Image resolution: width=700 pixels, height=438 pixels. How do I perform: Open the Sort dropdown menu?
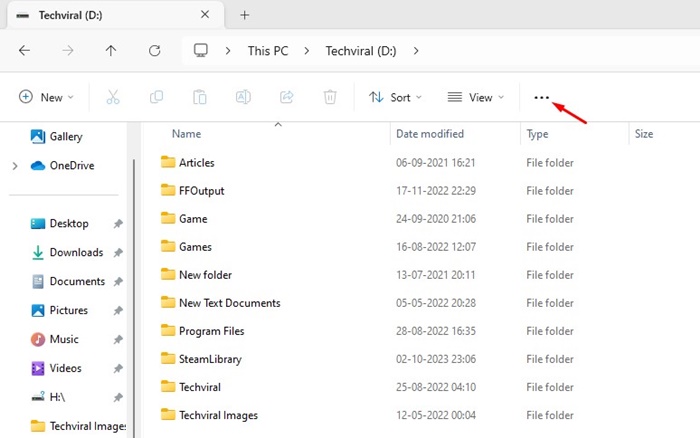coord(395,97)
